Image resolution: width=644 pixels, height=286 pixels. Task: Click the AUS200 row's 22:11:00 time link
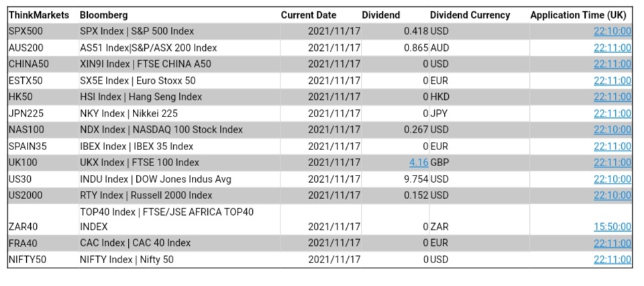point(612,48)
